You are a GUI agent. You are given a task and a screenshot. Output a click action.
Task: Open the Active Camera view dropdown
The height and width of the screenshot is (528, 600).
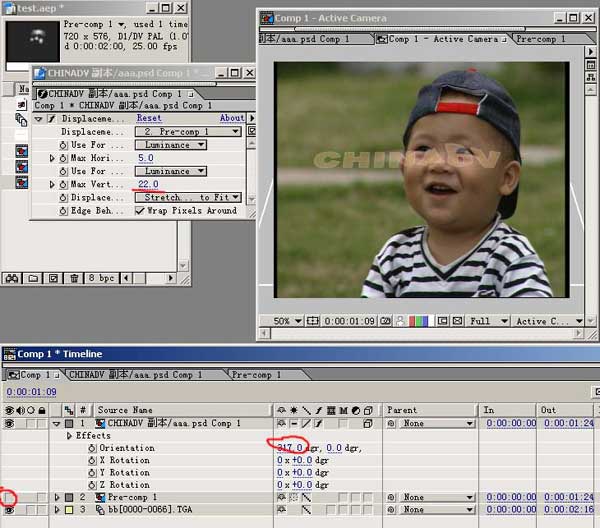coord(548,321)
